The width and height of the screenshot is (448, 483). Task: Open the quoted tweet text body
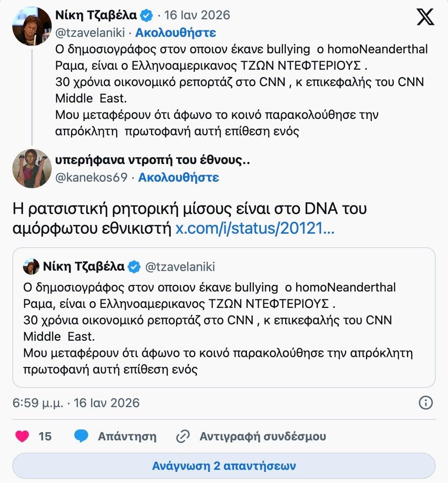[x=217, y=328]
